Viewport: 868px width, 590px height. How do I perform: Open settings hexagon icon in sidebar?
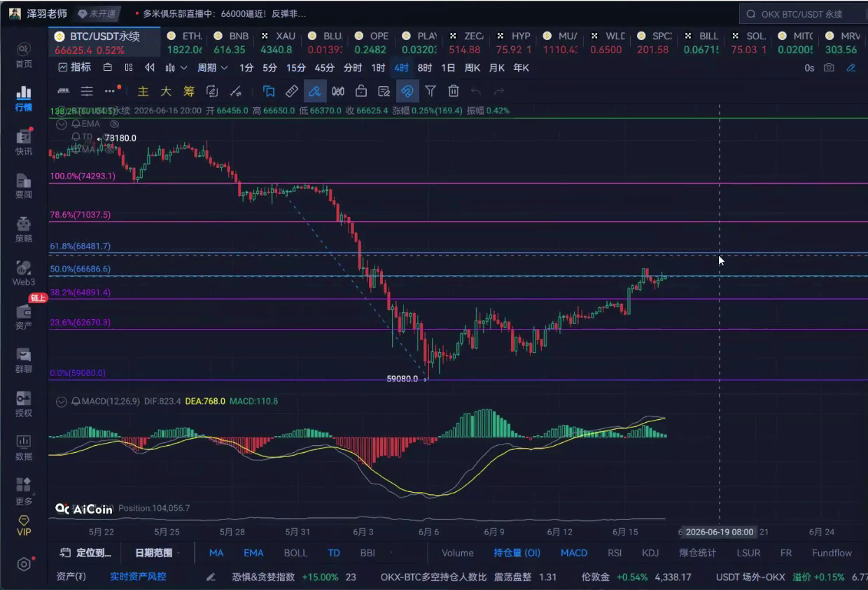click(24, 564)
